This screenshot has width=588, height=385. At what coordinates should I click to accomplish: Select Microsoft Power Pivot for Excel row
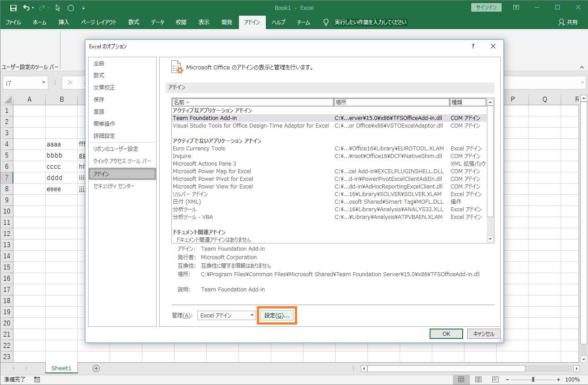[x=329, y=179]
